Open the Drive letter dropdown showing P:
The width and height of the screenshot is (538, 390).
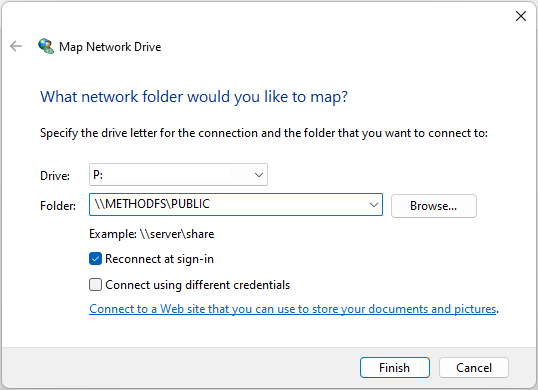click(178, 175)
